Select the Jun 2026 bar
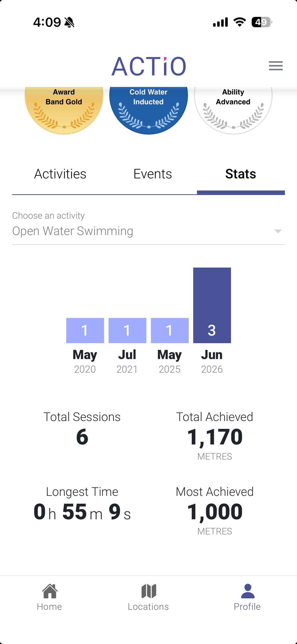This screenshot has height=644, width=297. coord(212,305)
